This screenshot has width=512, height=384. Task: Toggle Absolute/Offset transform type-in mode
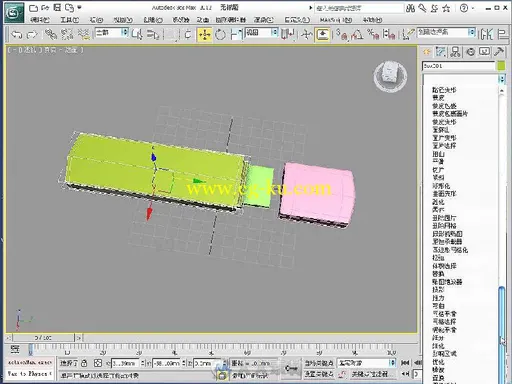[x=98, y=363]
